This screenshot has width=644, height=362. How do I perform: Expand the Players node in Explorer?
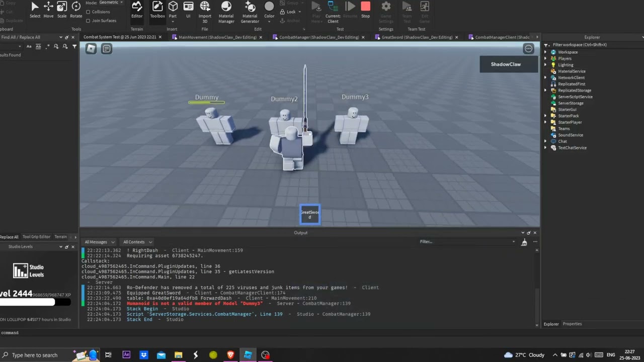(546, 58)
